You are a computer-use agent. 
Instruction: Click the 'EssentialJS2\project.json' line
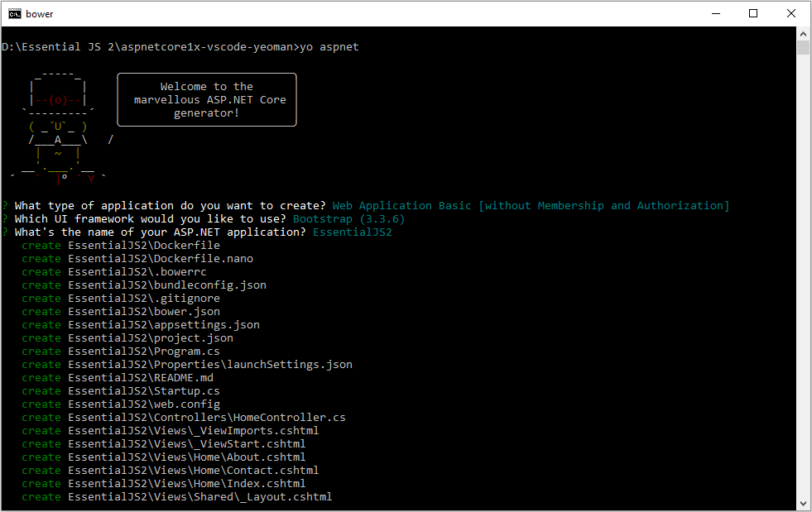pyautogui.click(x=127, y=338)
